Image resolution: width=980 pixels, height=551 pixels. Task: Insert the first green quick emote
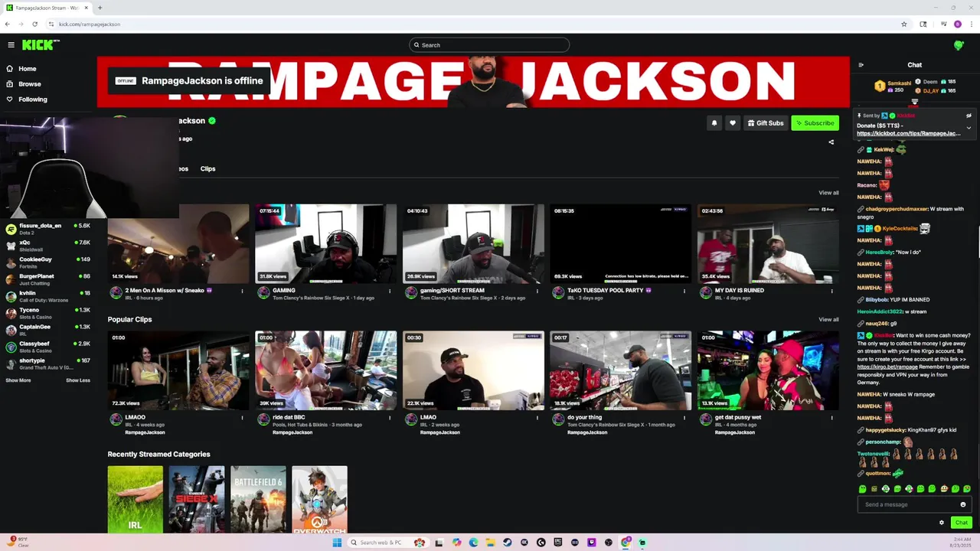coord(863,489)
